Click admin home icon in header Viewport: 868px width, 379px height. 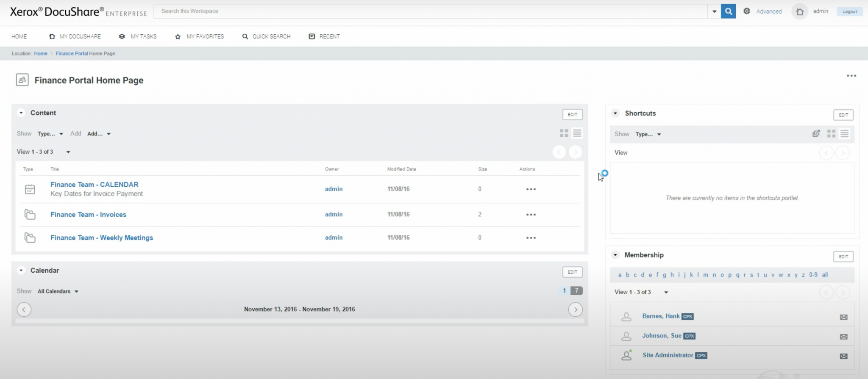800,12
